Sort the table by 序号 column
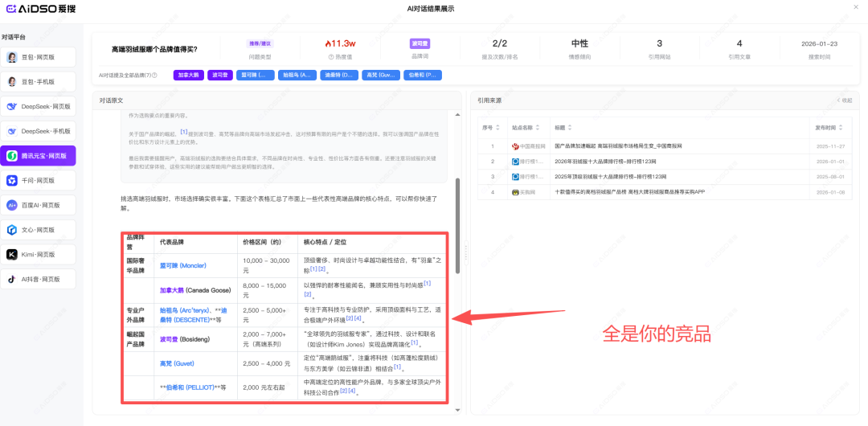The image size is (868, 426). [x=498, y=127]
